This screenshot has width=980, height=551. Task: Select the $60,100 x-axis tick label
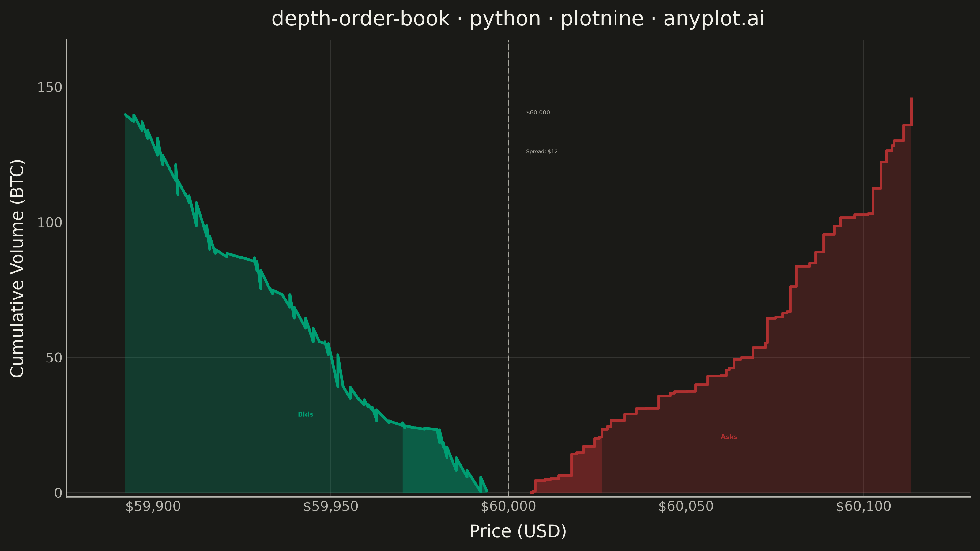tap(864, 507)
